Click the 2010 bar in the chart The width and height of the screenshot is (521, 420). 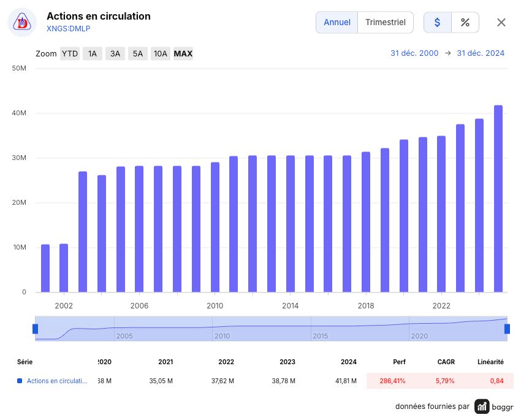click(x=215, y=227)
